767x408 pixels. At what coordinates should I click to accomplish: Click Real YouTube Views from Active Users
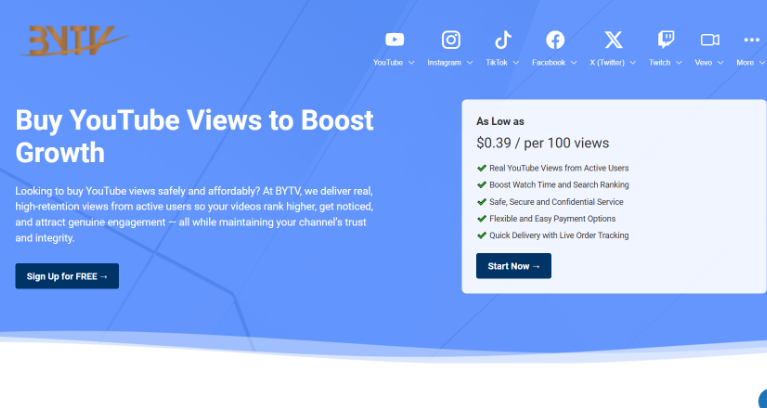[559, 168]
